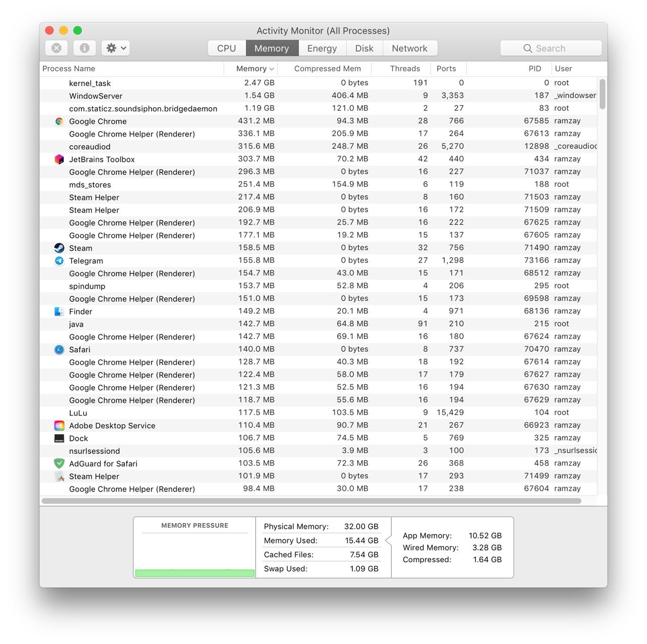Sort by the Ports column header
This screenshot has width=647, height=644.
tap(448, 69)
